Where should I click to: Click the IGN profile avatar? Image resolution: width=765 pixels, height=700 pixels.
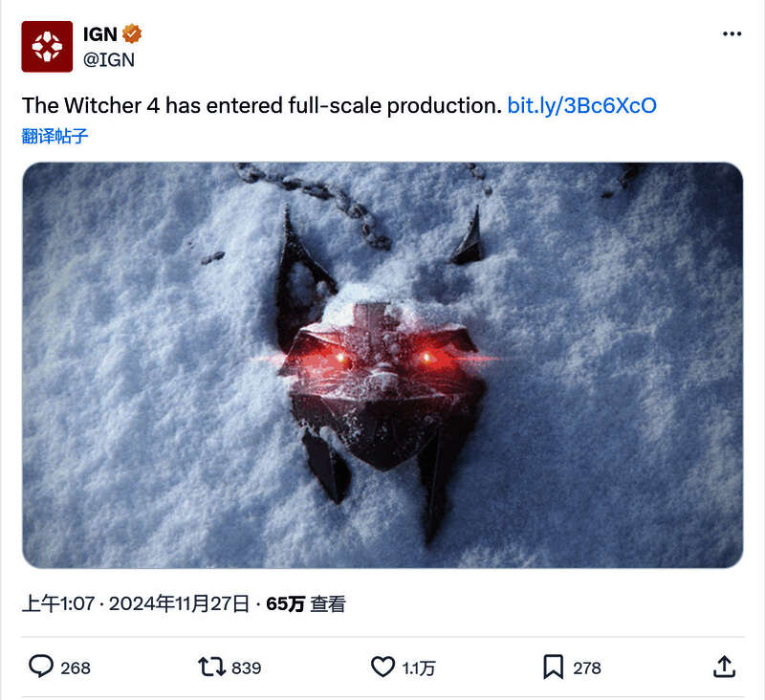click(45, 45)
